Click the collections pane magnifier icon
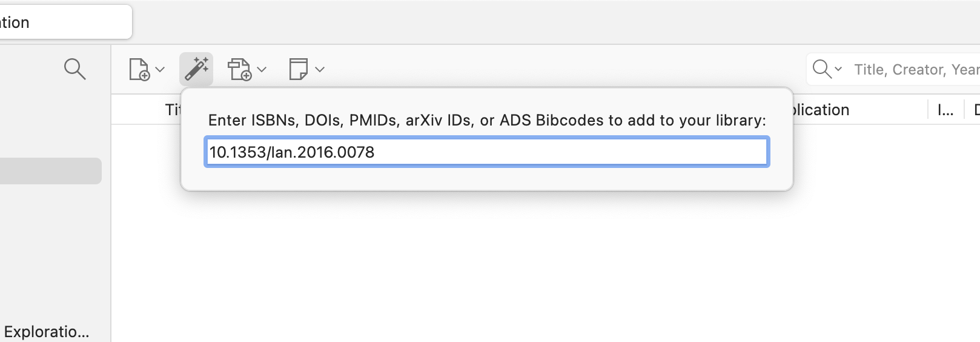 (x=74, y=69)
